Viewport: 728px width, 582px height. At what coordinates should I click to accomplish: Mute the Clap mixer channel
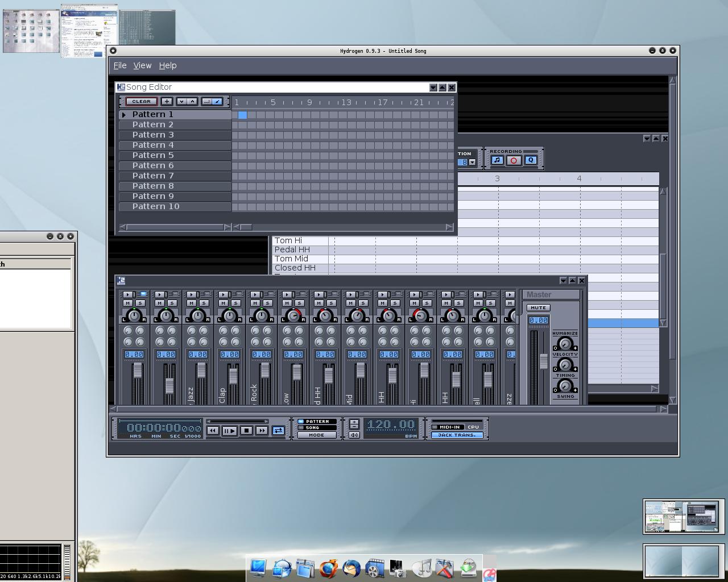(x=225, y=303)
